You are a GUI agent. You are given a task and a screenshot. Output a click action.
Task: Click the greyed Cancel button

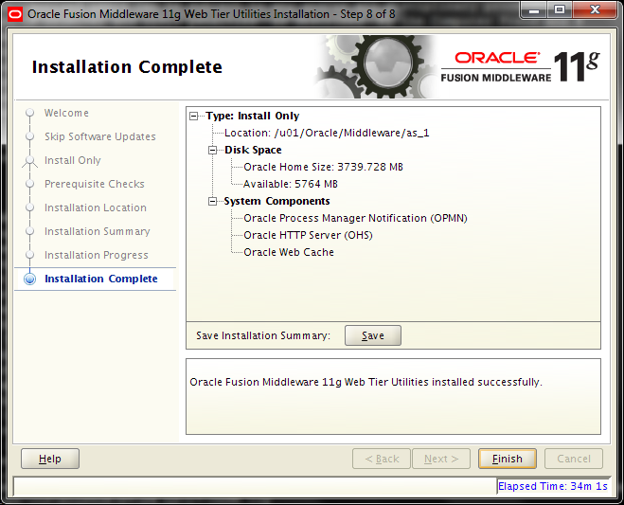[573, 459]
